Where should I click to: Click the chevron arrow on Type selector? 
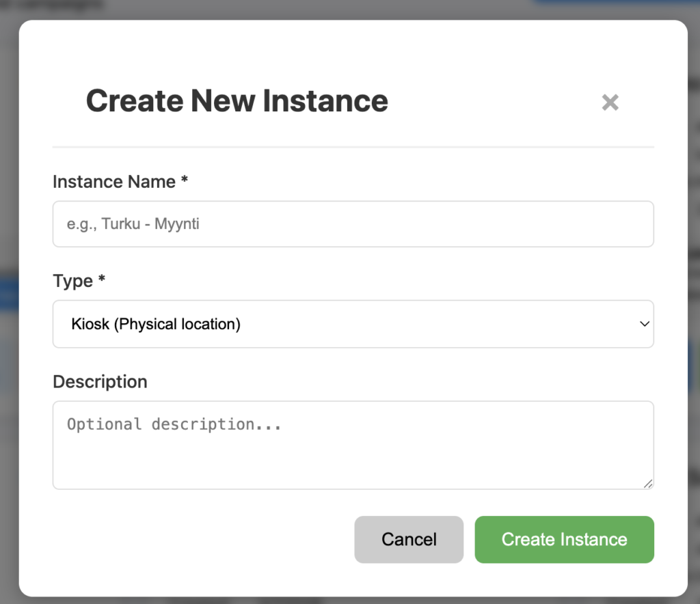[644, 324]
